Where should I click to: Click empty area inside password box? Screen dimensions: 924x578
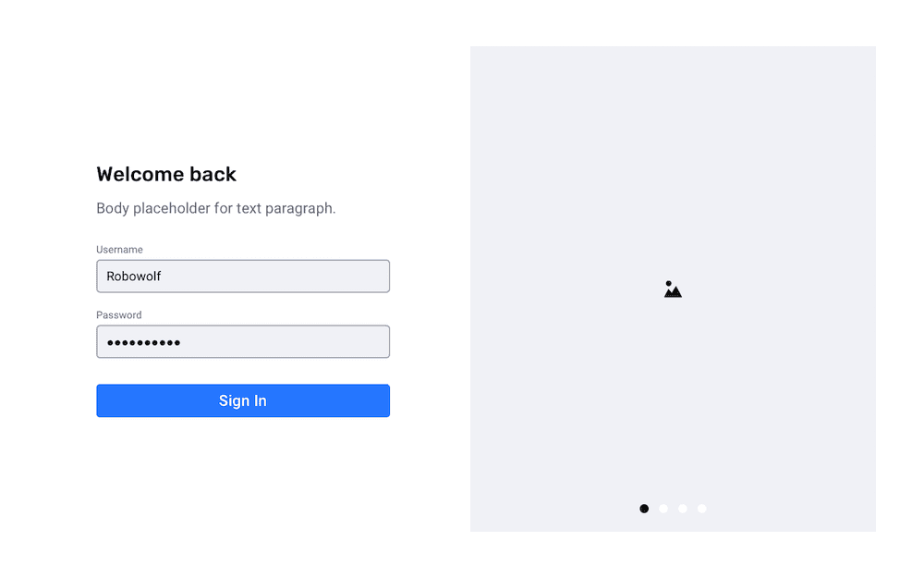(283, 341)
